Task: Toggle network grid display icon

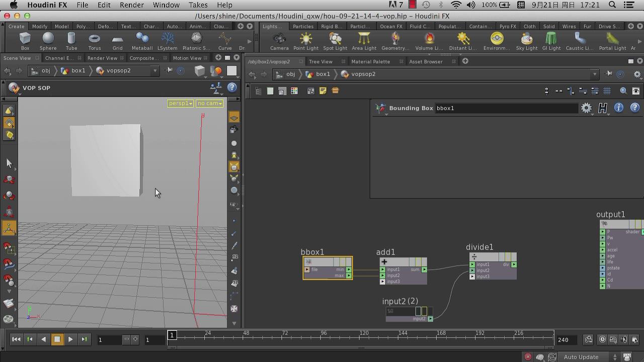Action: pos(607,91)
